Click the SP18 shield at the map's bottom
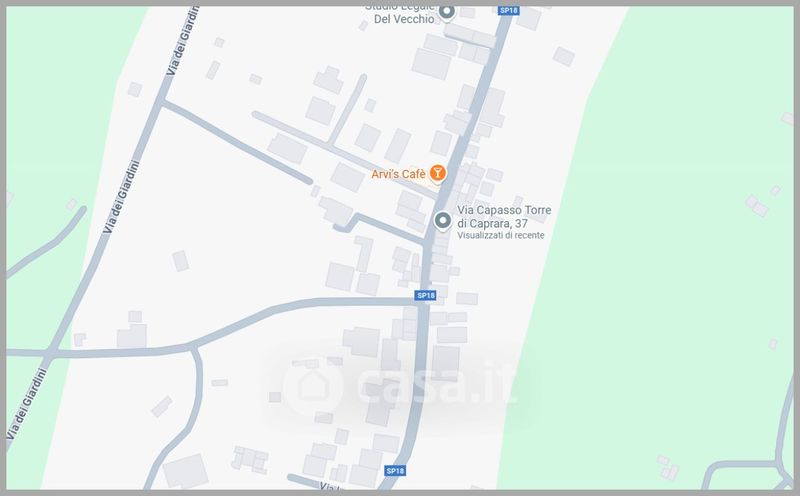 (x=395, y=471)
